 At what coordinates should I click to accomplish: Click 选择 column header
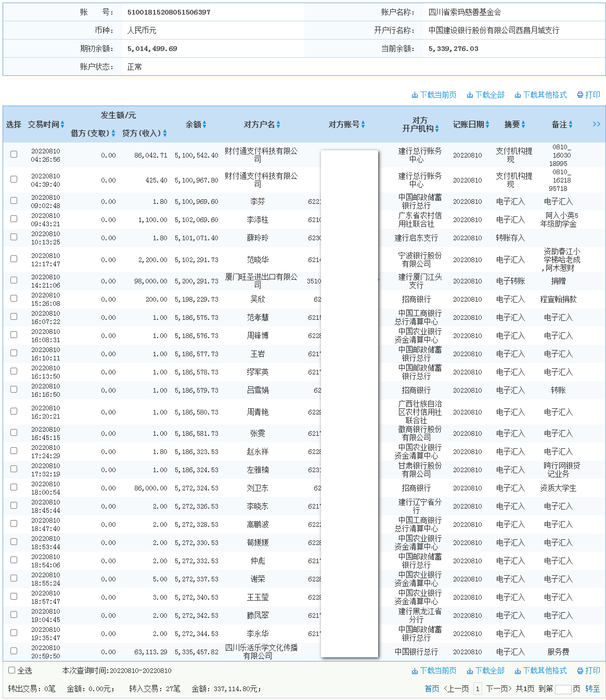[x=14, y=124]
